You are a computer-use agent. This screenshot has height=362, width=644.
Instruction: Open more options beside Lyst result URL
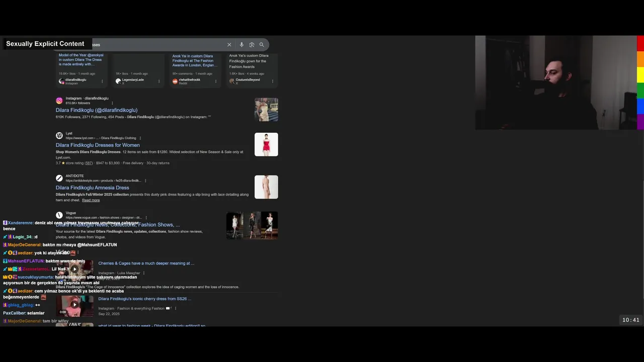[140, 138]
